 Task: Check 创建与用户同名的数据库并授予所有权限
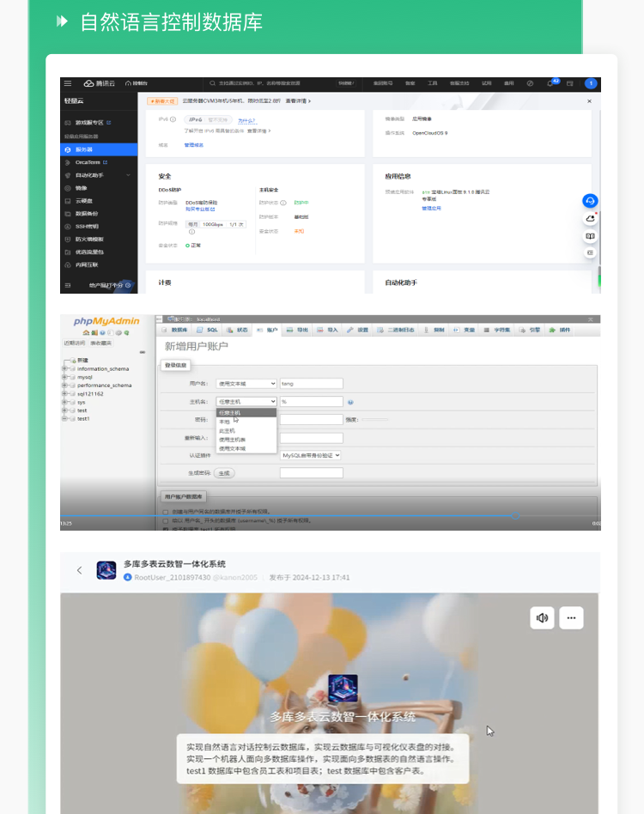(166, 512)
